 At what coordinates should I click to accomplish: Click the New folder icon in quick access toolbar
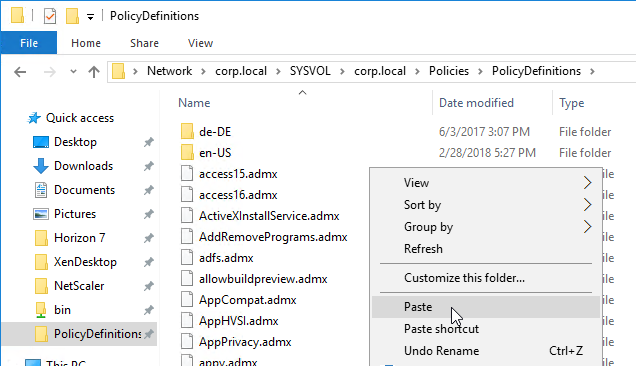pyautogui.click(x=72, y=16)
